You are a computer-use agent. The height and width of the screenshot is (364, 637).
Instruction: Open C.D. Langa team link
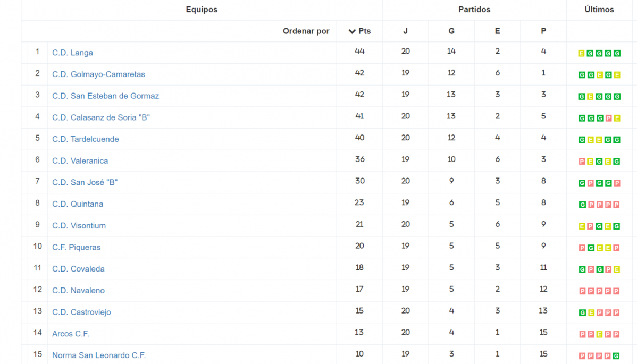[x=72, y=53]
